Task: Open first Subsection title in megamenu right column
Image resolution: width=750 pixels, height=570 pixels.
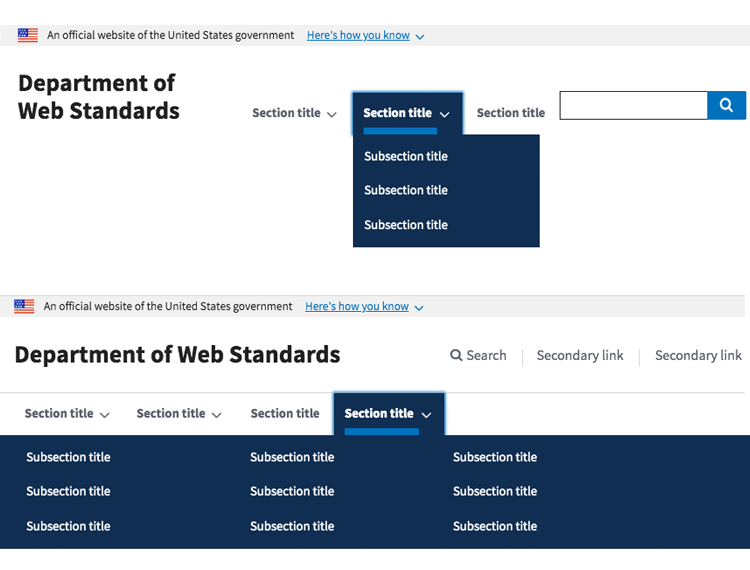Action: coord(495,457)
